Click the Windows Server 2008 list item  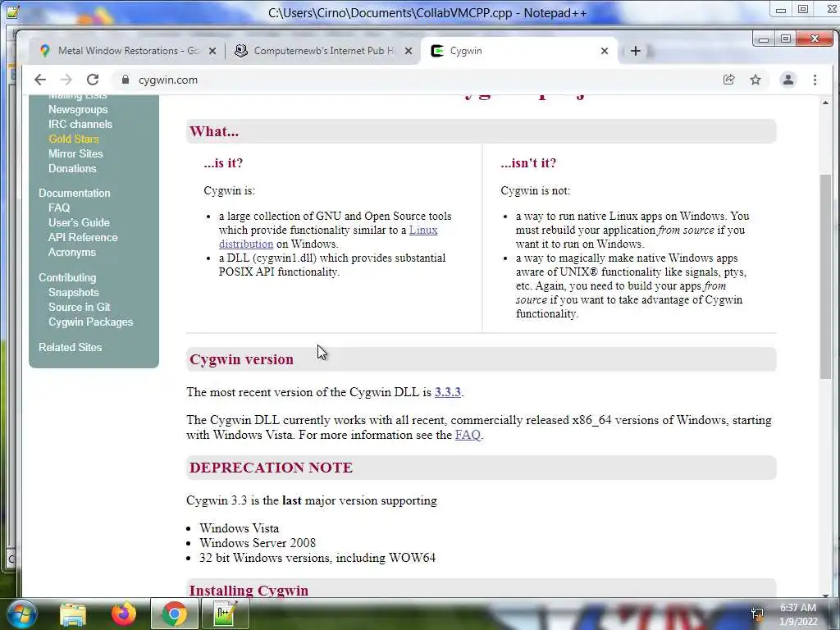[x=258, y=543]
